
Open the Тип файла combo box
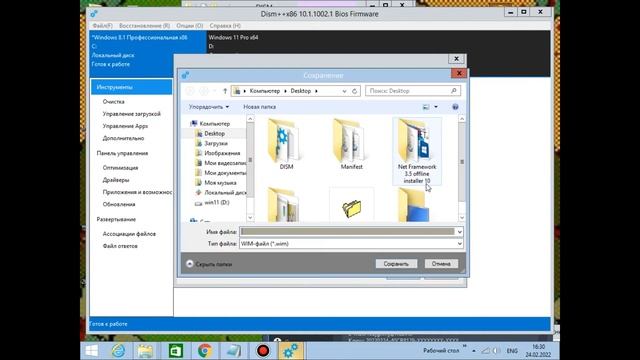click(351, 244)
